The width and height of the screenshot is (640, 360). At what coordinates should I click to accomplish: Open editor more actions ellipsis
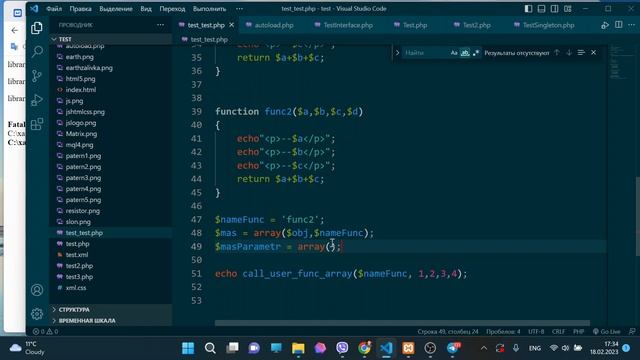[x=631, y=25]
